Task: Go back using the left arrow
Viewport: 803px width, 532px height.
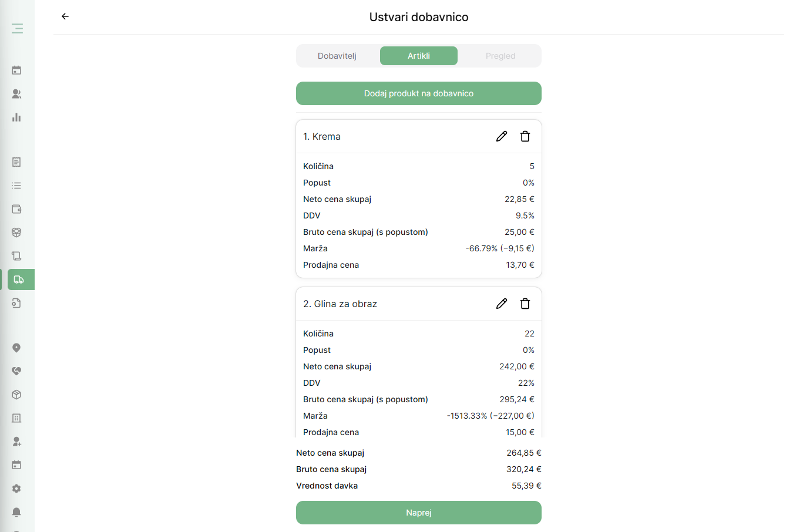Action: [x=65, y=16]
